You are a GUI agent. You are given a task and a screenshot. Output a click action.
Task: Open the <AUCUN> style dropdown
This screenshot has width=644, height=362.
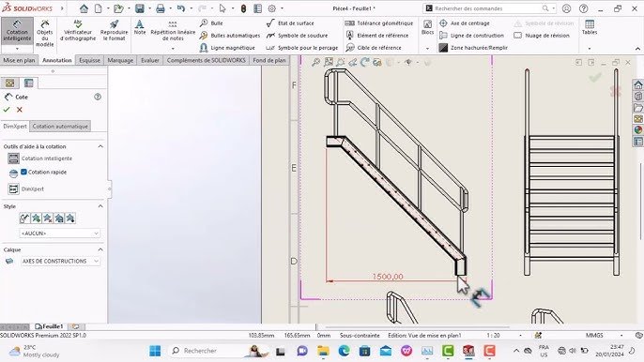click(59, 234)
